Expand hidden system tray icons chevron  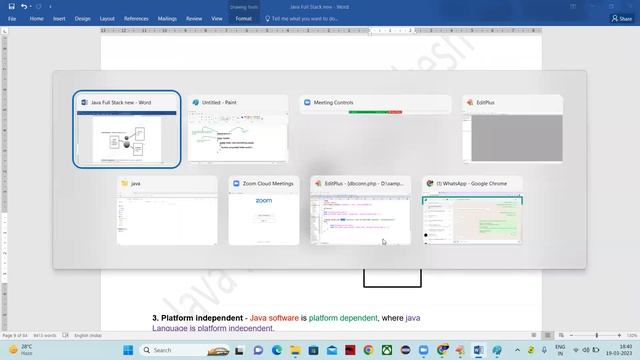click(517, 350)
